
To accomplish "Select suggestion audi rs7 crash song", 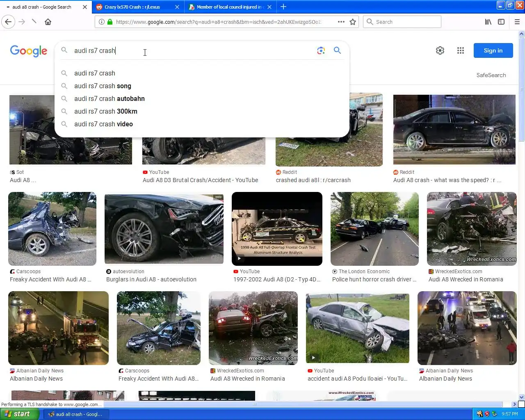I will pos(103,86).
